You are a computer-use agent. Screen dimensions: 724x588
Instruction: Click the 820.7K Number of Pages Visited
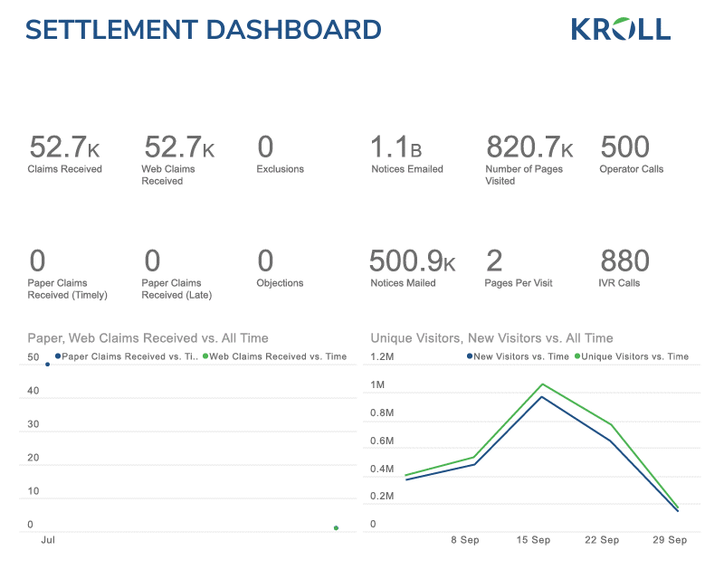[x=529, y=160]
